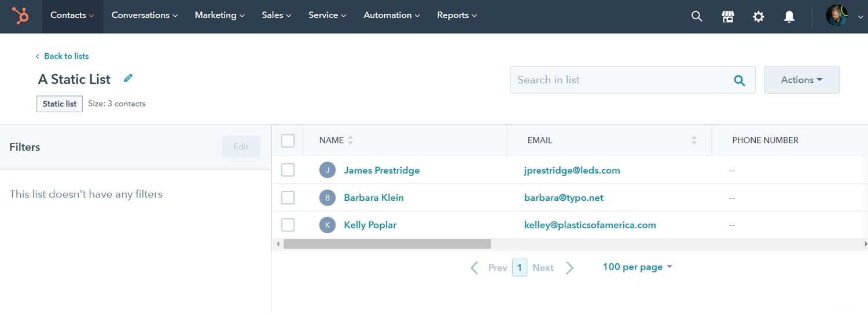This screenshot has height=313, width=868.
Task: Click the PHONE NUMBER column header
Action: tap(765, 140)
